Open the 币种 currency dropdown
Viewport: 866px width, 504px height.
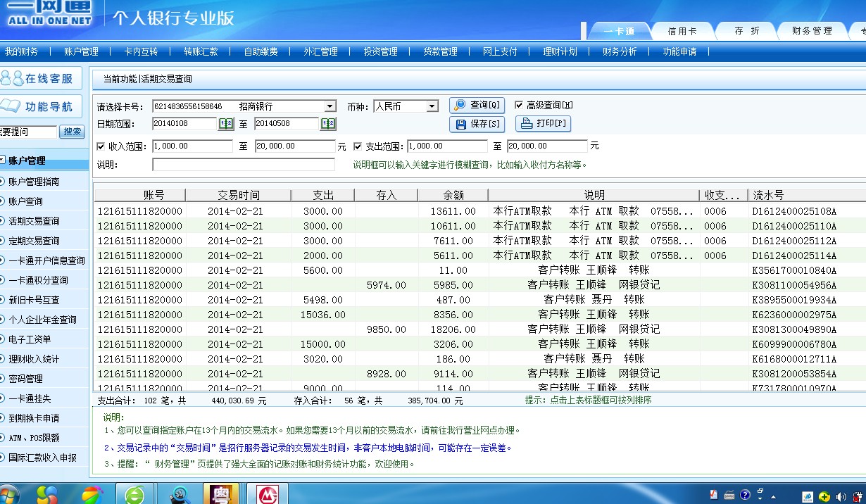click(432, 106)
